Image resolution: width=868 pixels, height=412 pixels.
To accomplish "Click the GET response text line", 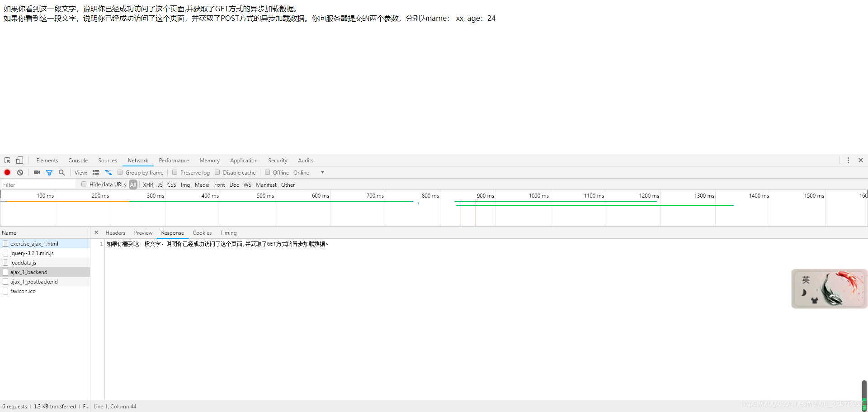I will pos(217,244).
